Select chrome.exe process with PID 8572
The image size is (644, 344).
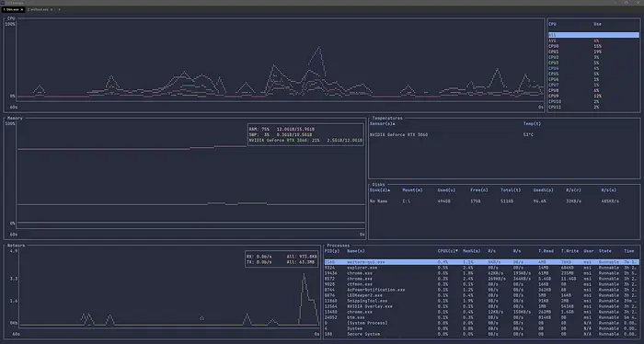(x=481, y=279)
